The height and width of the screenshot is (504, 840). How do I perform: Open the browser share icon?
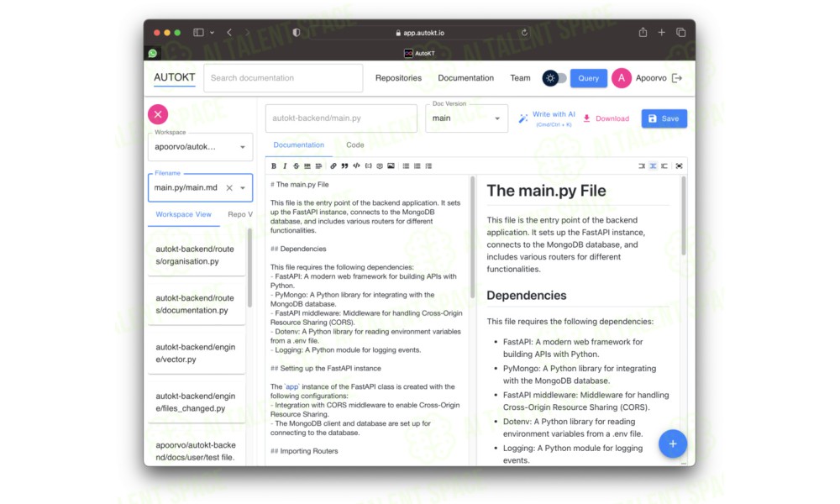pyautogui.click(x=643, y=33)
